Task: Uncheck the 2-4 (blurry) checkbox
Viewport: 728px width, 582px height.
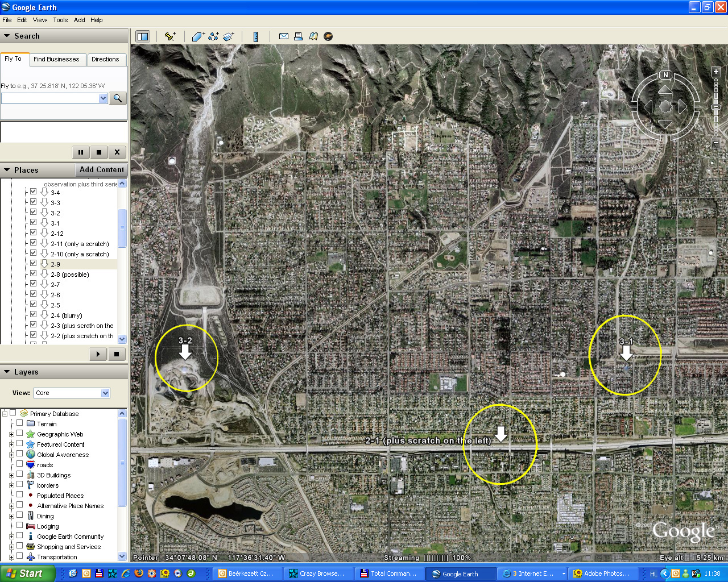Action: tap(33, 314)
